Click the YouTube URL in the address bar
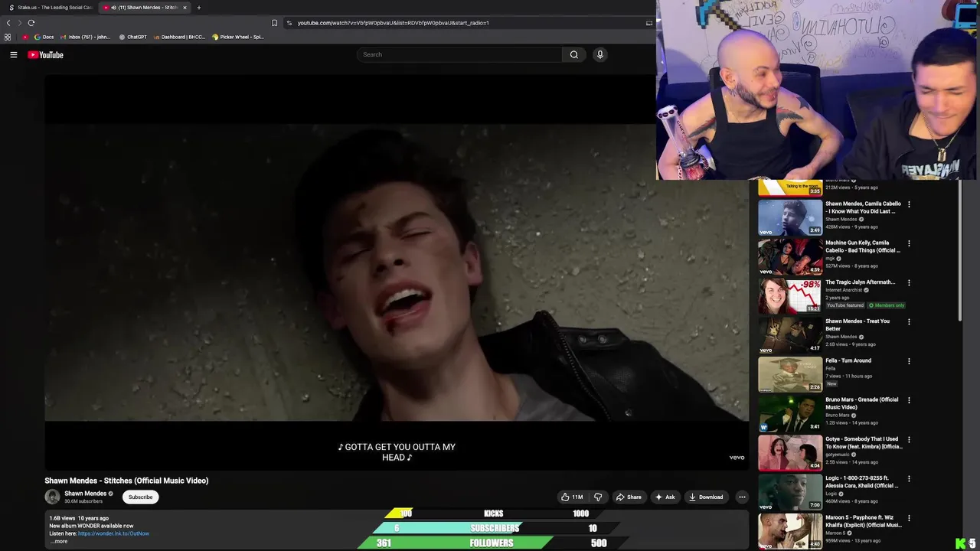 (393, 23)
